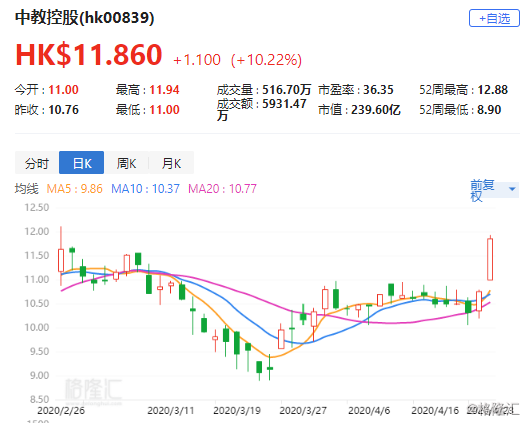Click the 均线 label

pos(27,188)
